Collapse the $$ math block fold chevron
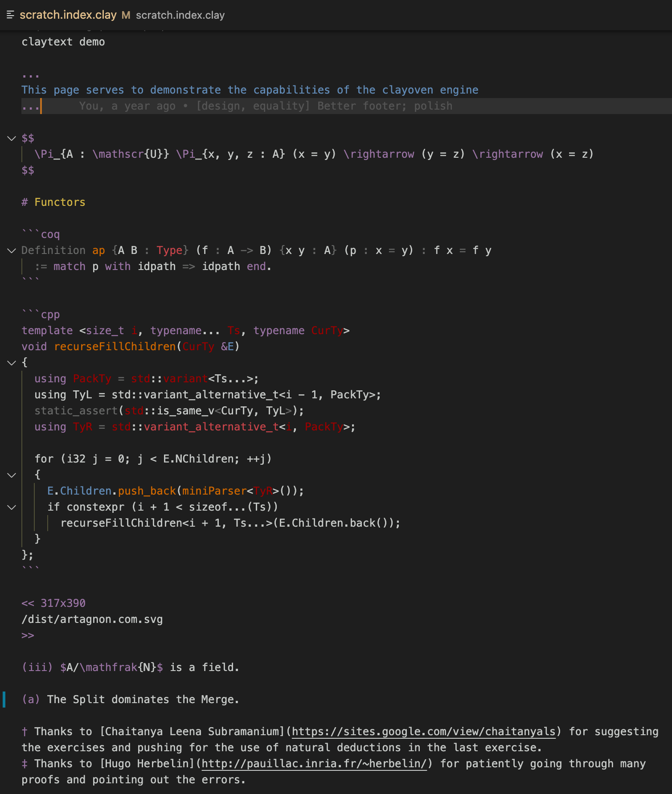This screenshot has width=672, height=794. pyautogui.click(x=12, y=138)
